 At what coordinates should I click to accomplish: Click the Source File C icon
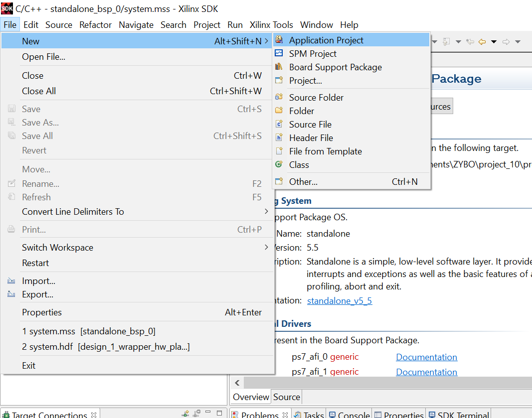(279, 124)
